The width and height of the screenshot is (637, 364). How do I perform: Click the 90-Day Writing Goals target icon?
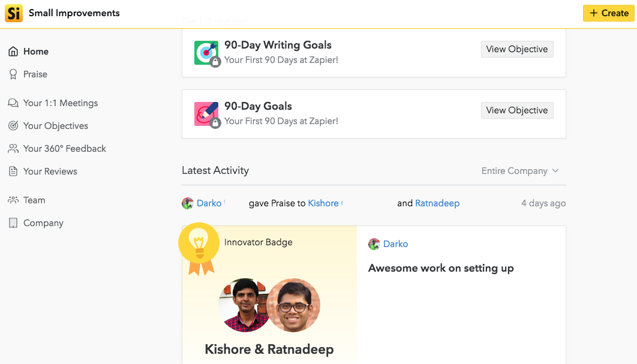tap(206, 53)
